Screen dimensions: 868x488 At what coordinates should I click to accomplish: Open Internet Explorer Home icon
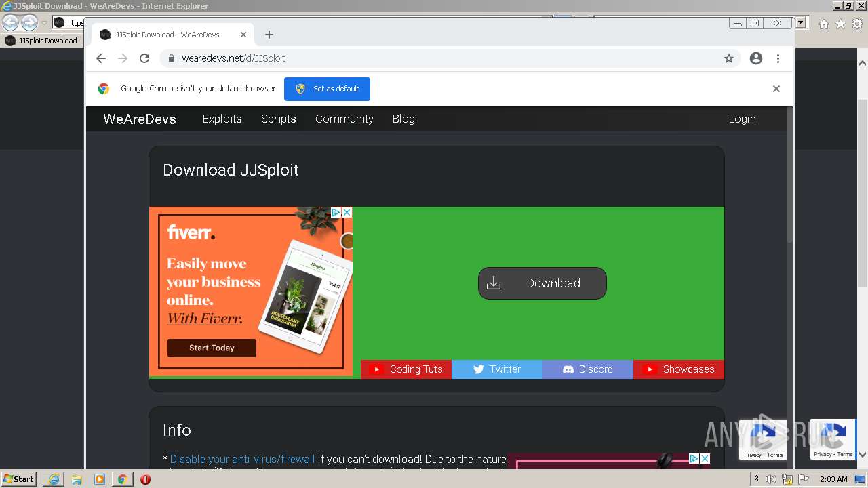tap(823, 24)
